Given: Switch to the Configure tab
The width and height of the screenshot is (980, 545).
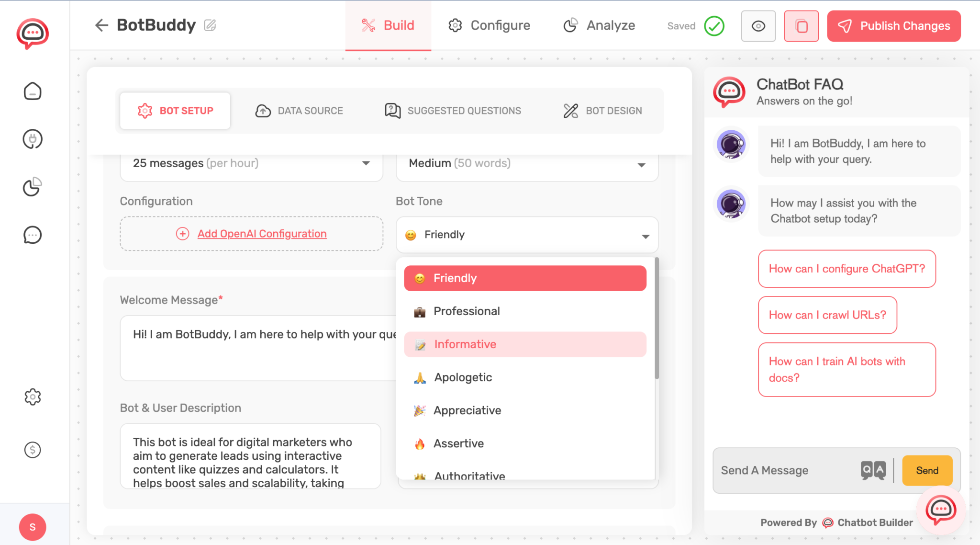Looking at the screenshot, I should pyautogui.click(x=489, y=25).
